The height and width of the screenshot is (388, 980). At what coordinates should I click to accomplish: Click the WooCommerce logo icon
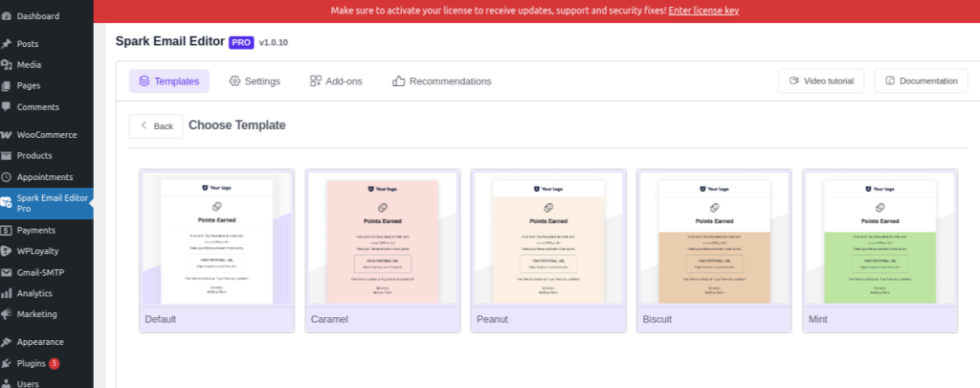[x=7, y=134]
